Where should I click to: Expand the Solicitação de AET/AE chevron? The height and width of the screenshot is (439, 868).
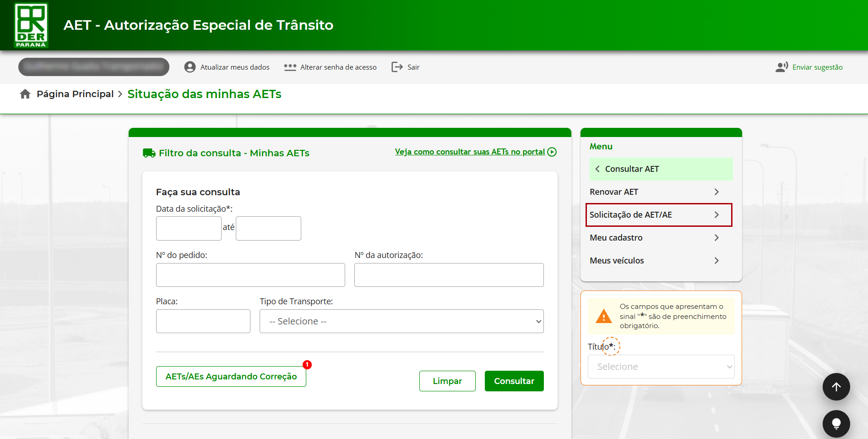tap(716, 215)
